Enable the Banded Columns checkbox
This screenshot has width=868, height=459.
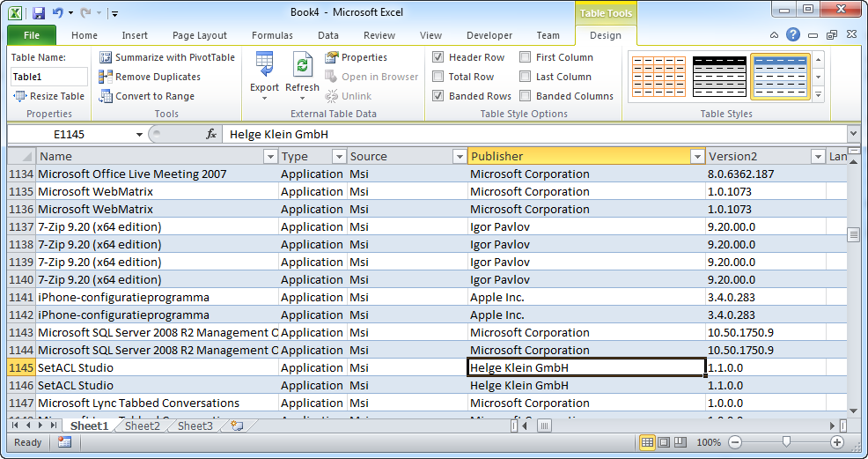tap(526, 96)
